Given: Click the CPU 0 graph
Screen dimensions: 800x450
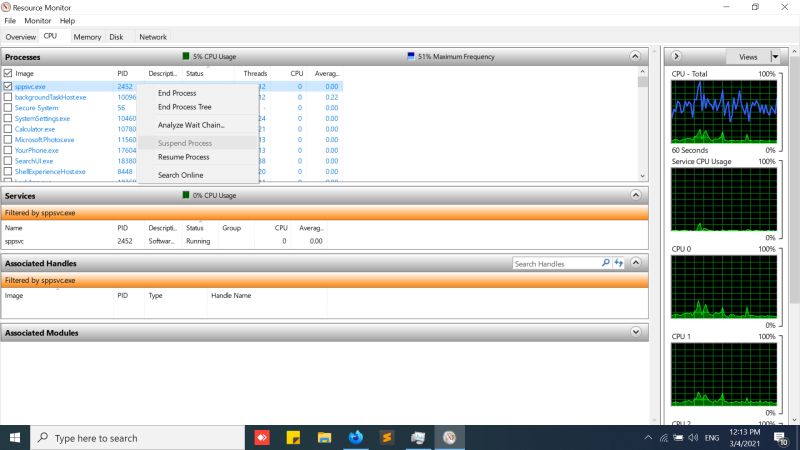Looking at the screenshot, I should point(724,287).
